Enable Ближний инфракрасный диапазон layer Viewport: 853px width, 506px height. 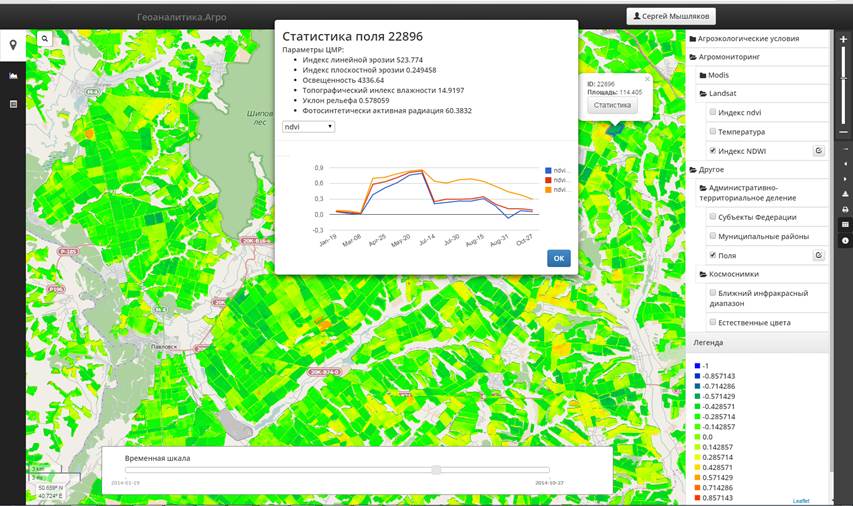tap(713, 293)
